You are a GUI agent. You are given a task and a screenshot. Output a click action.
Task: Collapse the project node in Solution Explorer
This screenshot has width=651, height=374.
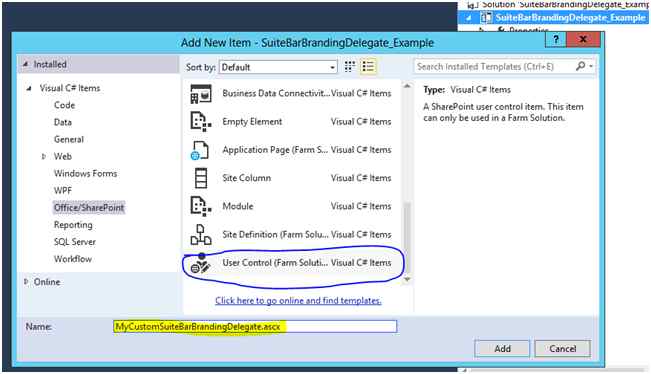click(x=469, y=18)
